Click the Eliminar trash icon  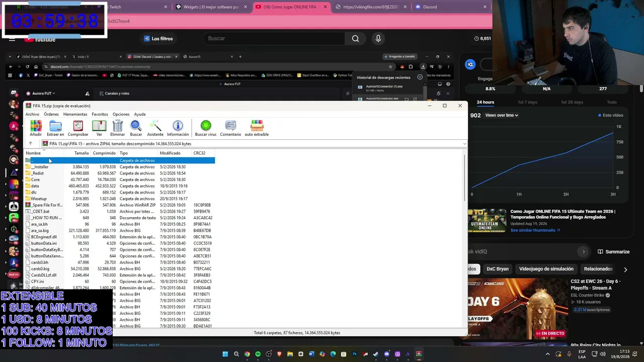(x=117, y=128)
